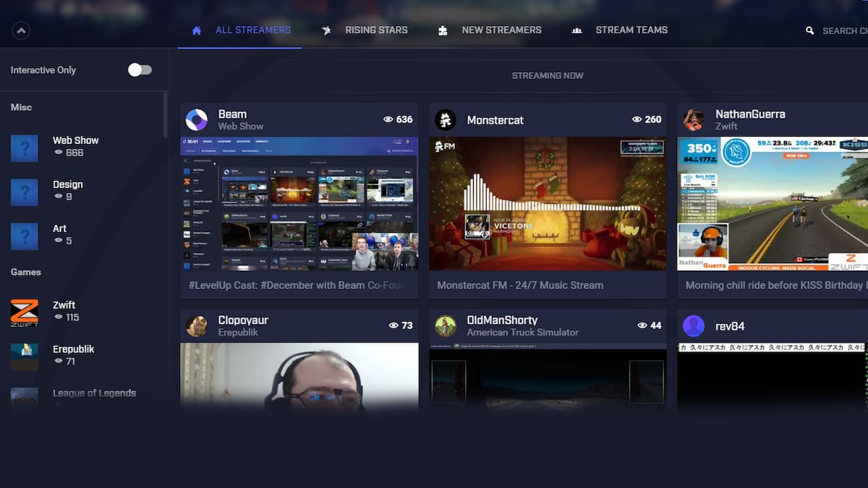Click the Rising Stars star icon
Image resolution: width=868 pixels, height=488 pixels.
point(327,30)
